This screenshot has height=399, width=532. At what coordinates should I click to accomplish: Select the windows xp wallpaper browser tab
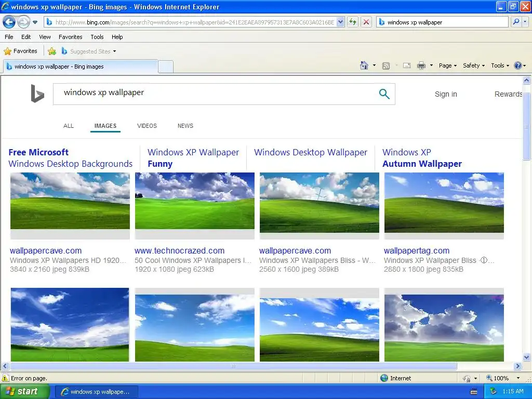point(81,66)
